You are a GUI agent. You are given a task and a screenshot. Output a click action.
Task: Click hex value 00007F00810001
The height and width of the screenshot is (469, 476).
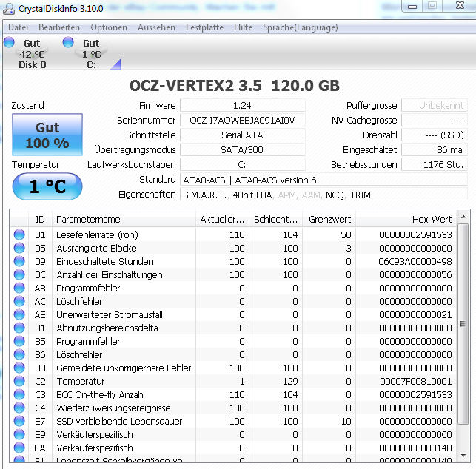(x=415, y=381)
